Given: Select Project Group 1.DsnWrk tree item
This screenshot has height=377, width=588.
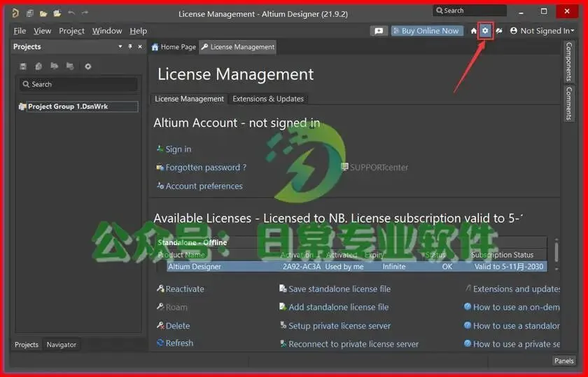Looking at the screenshot, I should point(78,107).
